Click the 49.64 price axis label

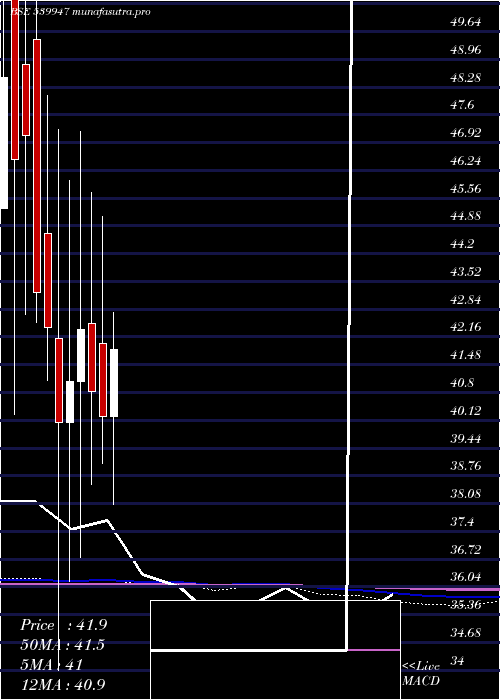[x=466, y=22]
